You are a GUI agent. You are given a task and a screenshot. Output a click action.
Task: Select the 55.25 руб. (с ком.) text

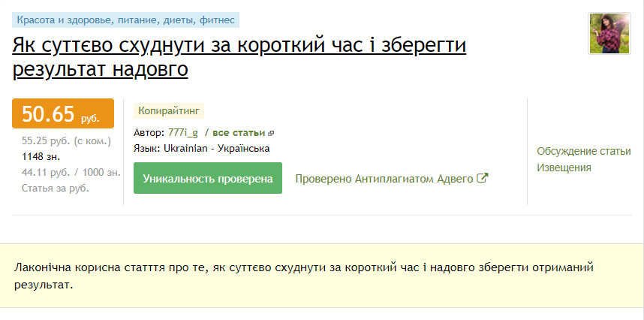tap(67, 141)
